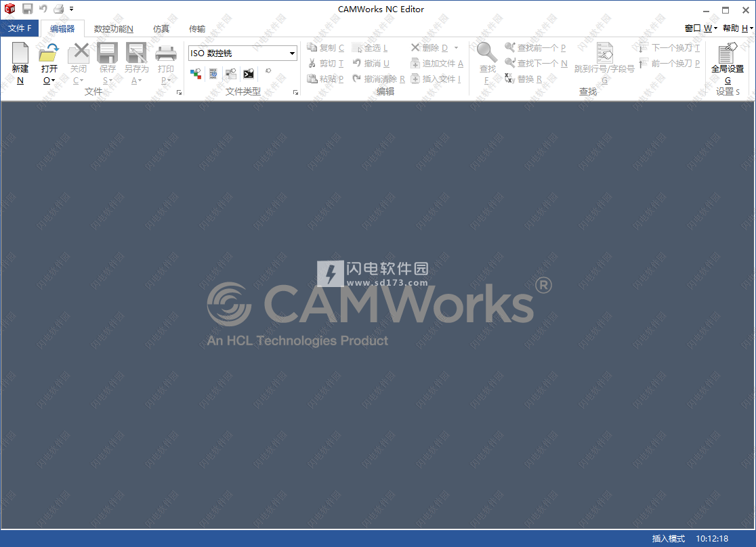Minimize the CAMWorks NC Editor window
The height and width of the screenshot is (547, 756).
[x=706, y=9]
